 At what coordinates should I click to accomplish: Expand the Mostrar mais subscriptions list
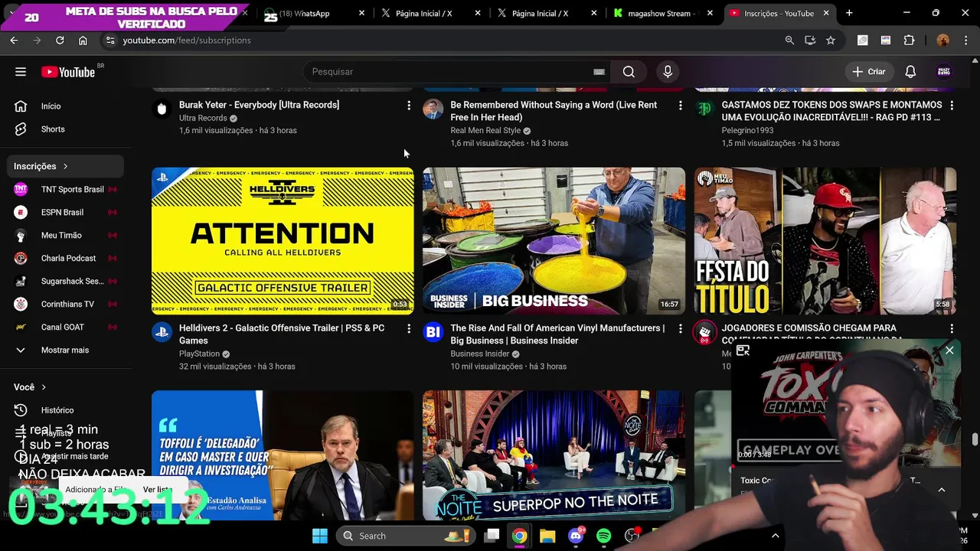[x=67, y=350]
